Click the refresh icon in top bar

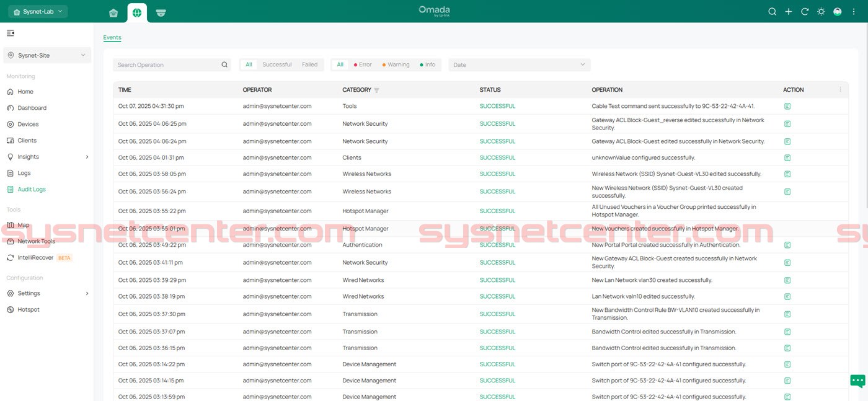pyautogui.click(x=805, y=12)
